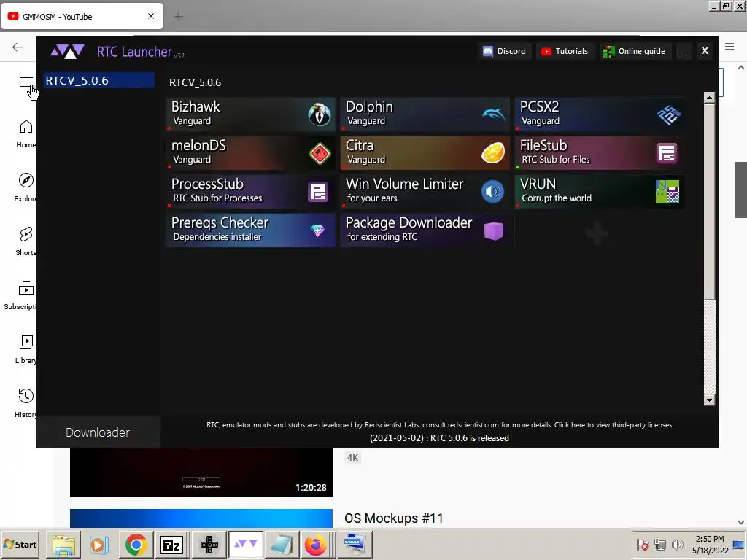Open Windows Explorer from taskbar

point(63,545)
